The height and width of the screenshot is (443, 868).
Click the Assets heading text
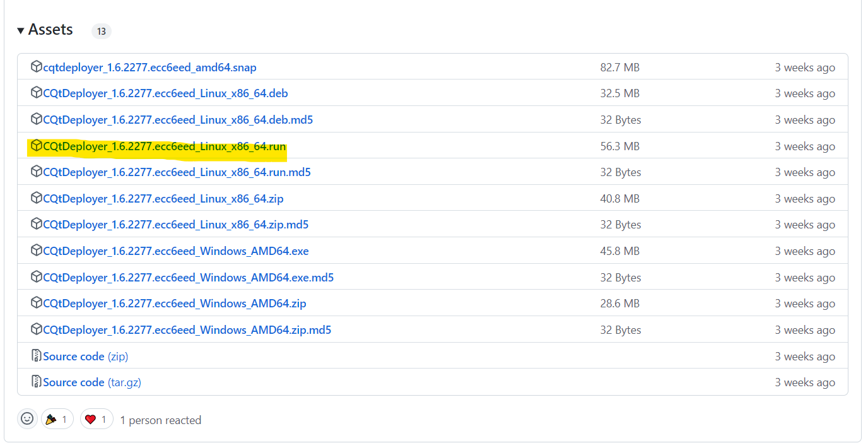50,30
